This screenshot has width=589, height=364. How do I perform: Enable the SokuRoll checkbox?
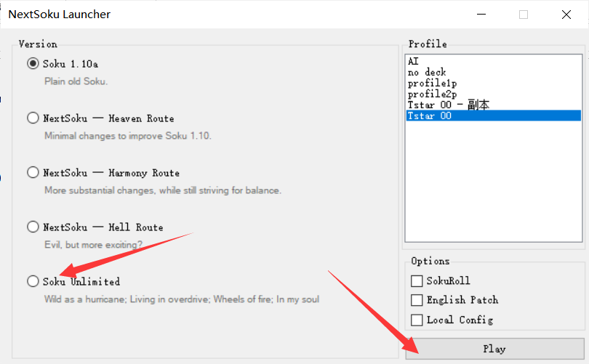[417, 281]
